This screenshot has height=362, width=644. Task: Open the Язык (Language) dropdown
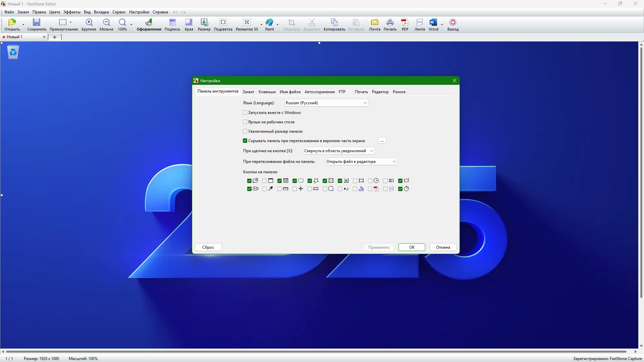tap(326, 103)
